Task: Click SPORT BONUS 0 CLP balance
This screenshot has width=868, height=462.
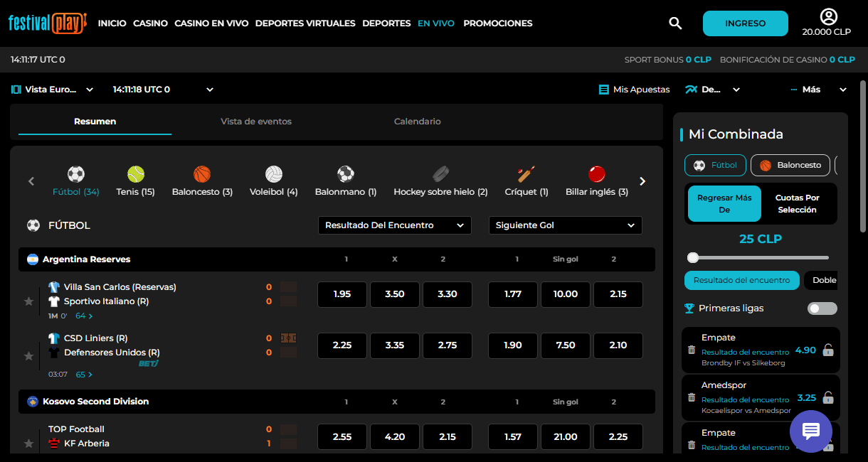Action: point(668,60)
